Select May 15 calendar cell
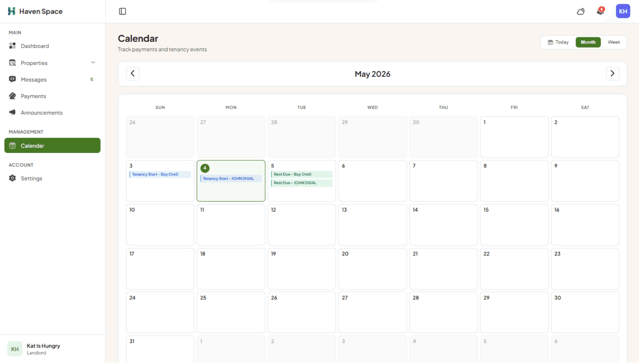The width and height of the screenshot is (639, 364). pyautogui.click(x=514, y=225)
